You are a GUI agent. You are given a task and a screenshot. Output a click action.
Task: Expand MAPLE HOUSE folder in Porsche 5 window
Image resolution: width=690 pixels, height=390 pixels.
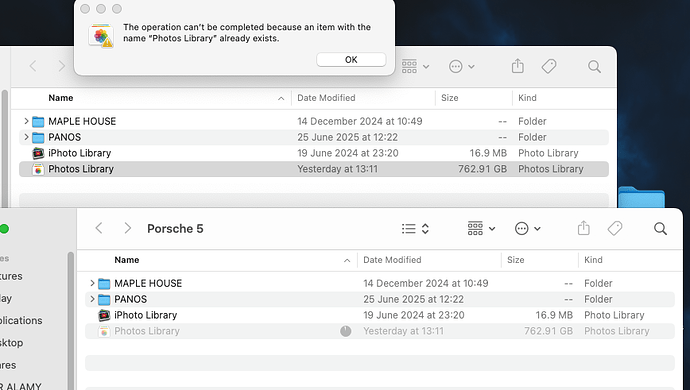(x=92, y=283)
